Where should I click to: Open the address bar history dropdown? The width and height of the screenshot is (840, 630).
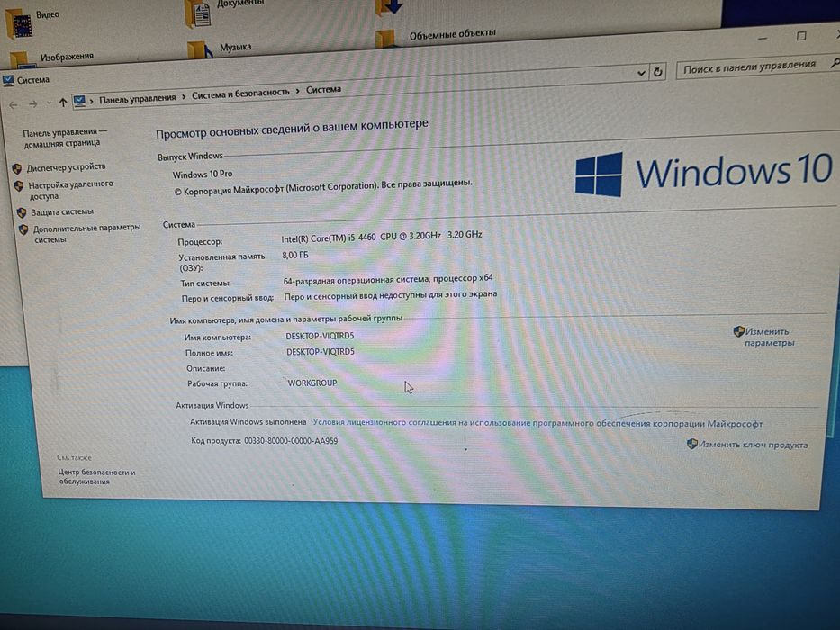point(641,73)
